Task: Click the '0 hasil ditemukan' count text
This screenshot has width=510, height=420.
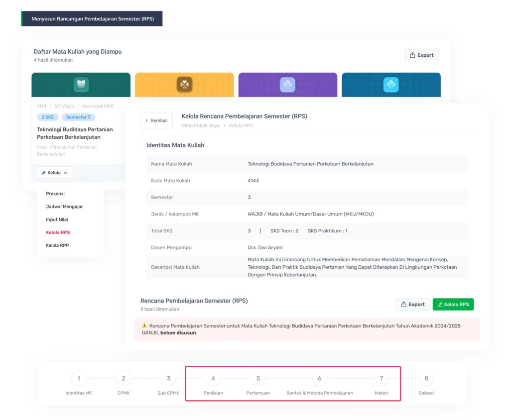Action: 160,309
